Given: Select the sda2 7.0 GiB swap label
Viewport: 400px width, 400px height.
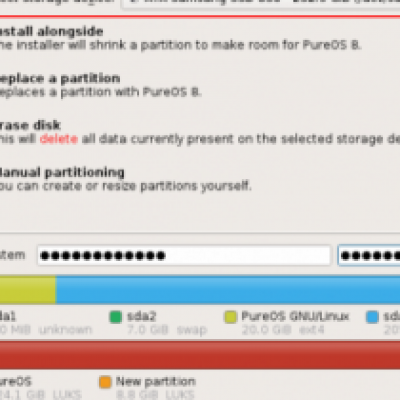Looking at the screenshot, I should (x=167, y=323).
